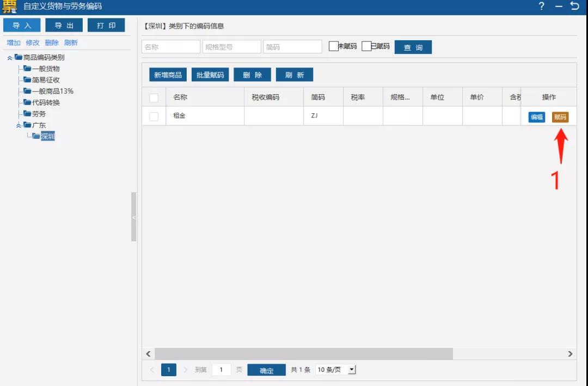Click the 劳务 folder icon
This screenshot has height=386, width=588.
point(27,113)
